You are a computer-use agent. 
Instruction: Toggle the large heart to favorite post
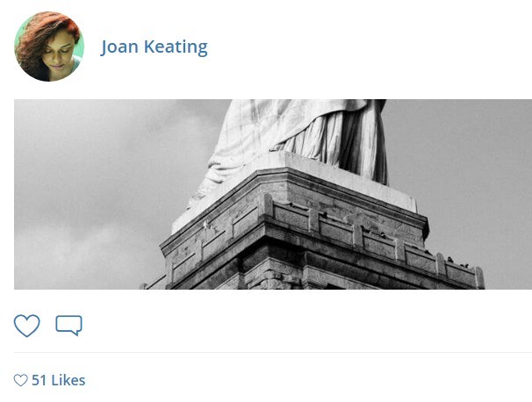pos(27,326)
